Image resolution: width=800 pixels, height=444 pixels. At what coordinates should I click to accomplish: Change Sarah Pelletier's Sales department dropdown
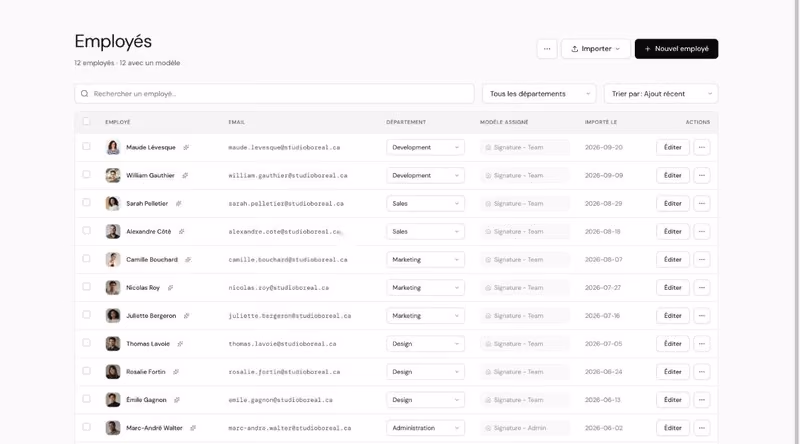[x=426, y=204]
